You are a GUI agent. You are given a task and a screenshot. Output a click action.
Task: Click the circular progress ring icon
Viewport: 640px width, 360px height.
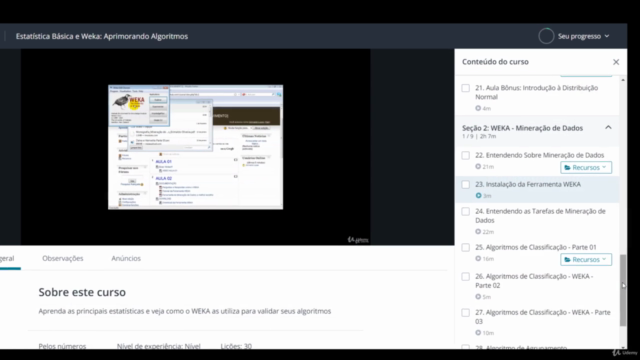coord(546,36)
